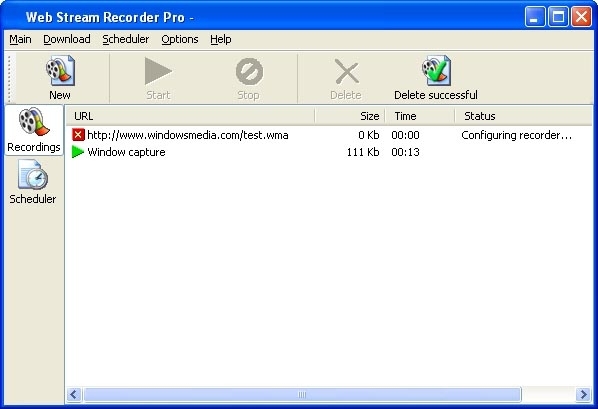Click the Delete X icon in toolbar
This screenshot has height=409, width=598.
[347, 71]
